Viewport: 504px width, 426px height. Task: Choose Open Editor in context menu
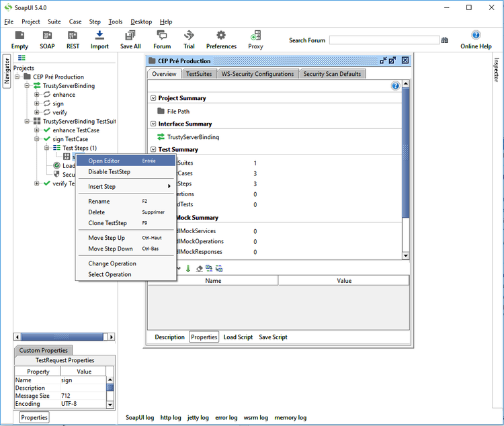tap(126, 161)
